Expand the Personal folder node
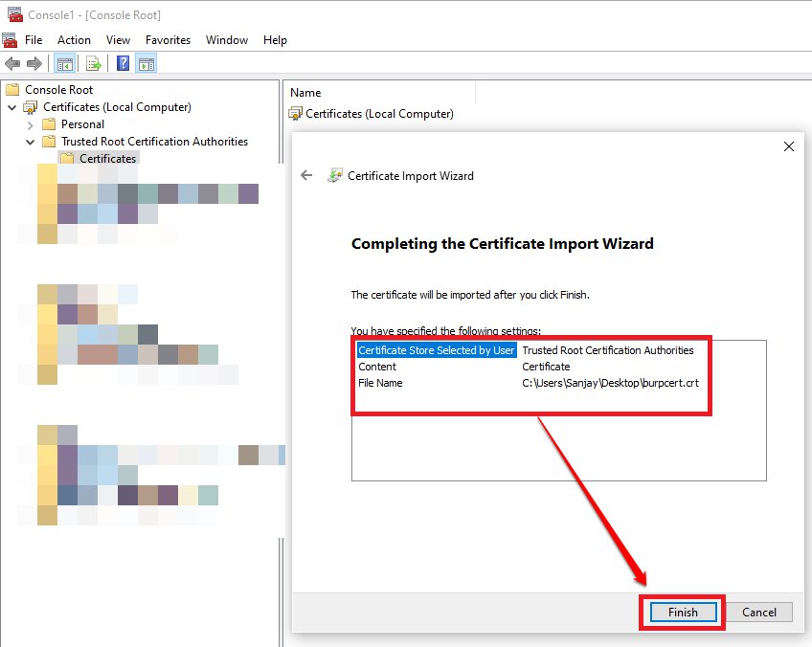This screenshot has width=812, height=647. pos(30,124)
